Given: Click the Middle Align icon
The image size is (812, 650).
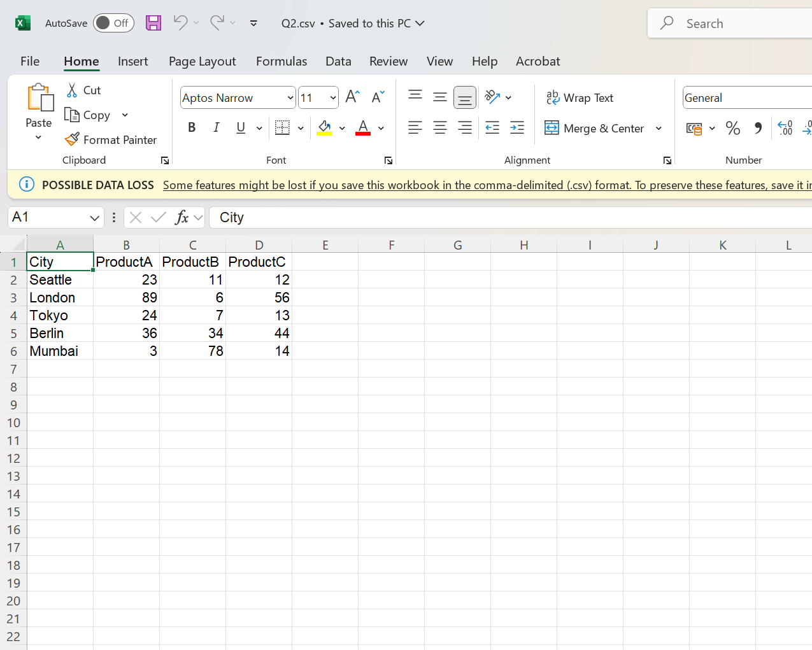Looking at the screenshot, I should pyautogui.click(x=440, y=97).
